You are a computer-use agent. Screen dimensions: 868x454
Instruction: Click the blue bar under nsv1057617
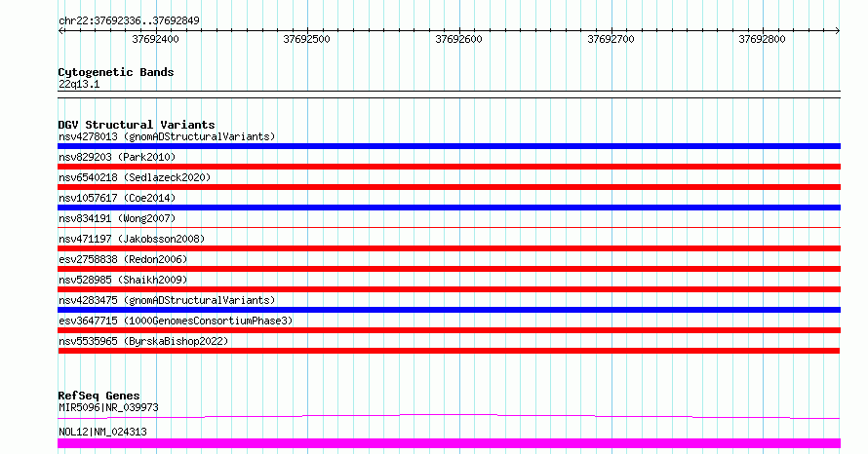pos(449,208)
